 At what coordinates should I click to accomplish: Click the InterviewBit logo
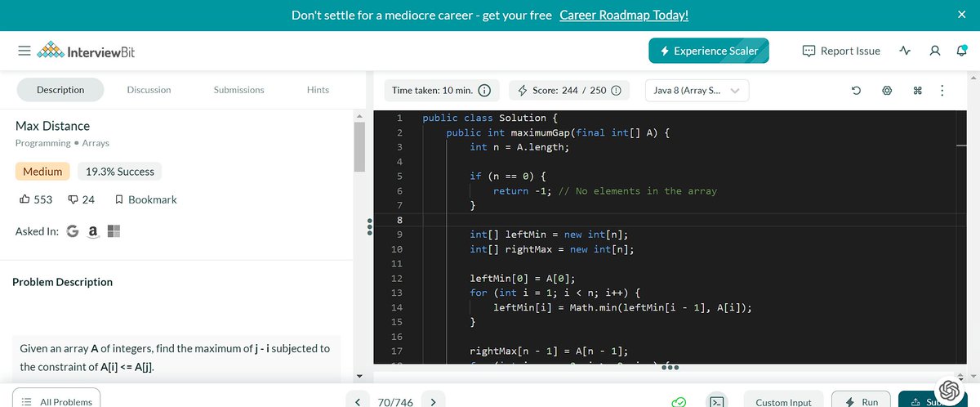coord(87,51)
